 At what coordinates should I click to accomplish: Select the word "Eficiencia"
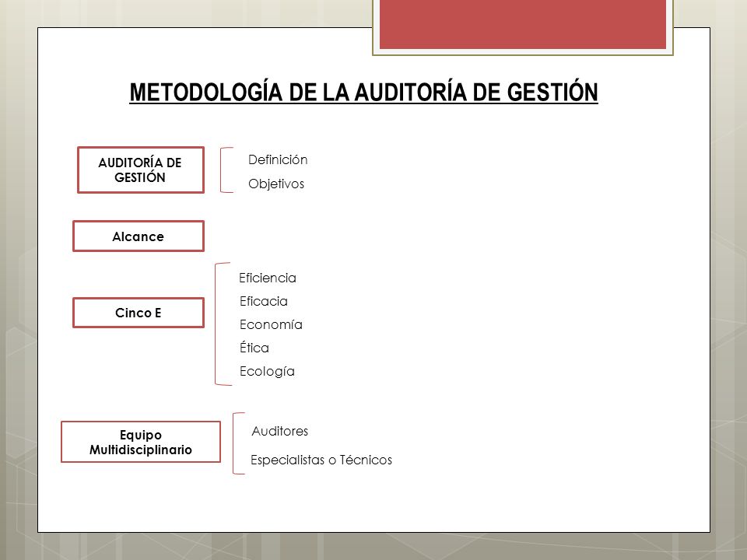pyautogui.click(x=267, y=278)
